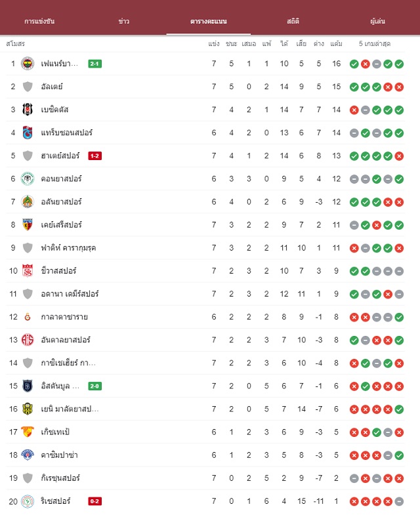This screenshot has width=420, height=515.
Task: Click the Antalyaspor red crest
Action: pyautogui.click(x=28, y=340)
